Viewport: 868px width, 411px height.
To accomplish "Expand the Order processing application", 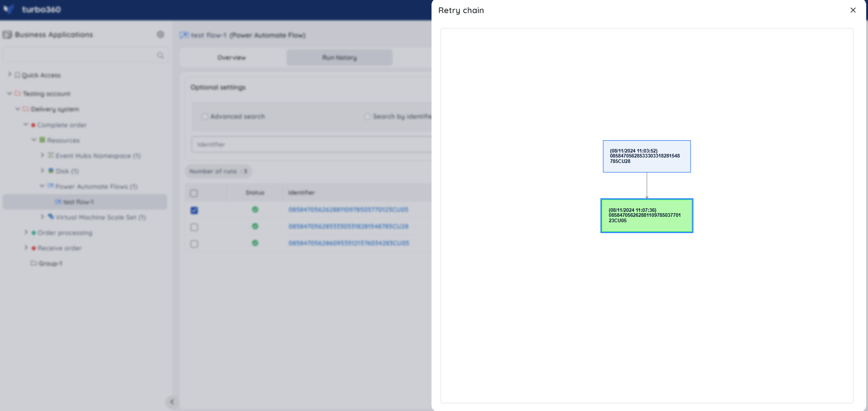I will click(x=26, y=232).
